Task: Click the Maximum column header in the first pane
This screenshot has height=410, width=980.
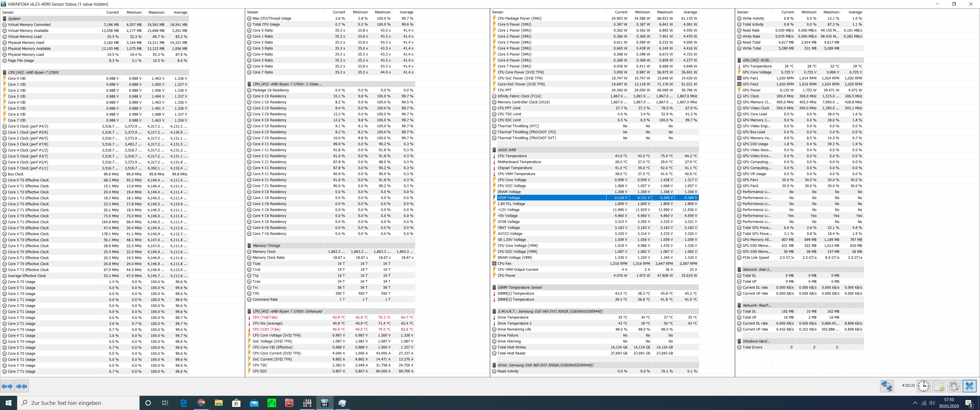Action: click(156, 12)
